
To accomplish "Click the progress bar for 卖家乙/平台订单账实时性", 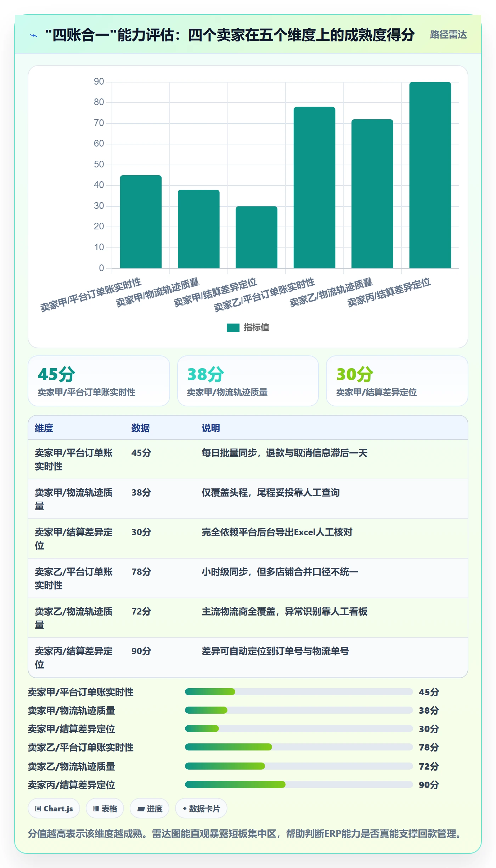I will (299, 747).
